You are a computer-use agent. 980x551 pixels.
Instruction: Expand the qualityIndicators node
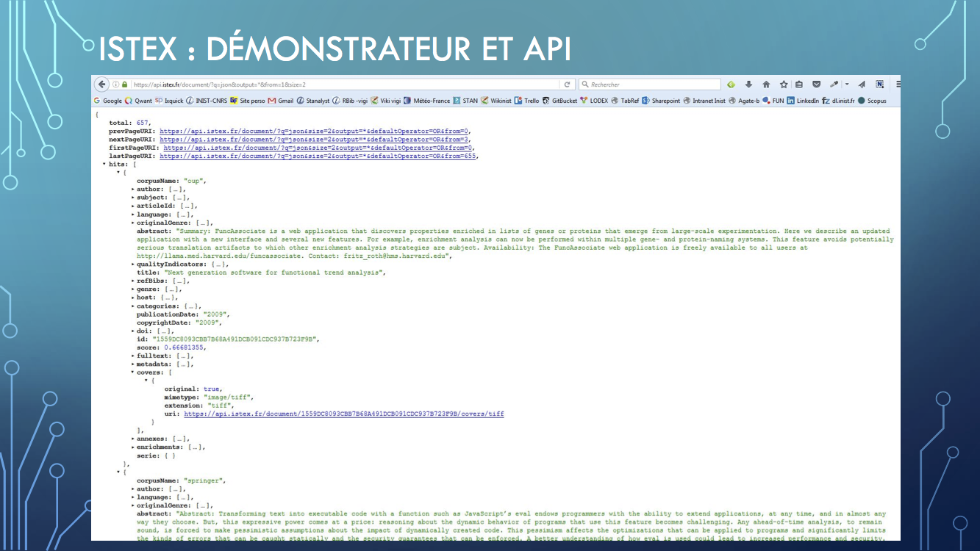pos(133,264)
